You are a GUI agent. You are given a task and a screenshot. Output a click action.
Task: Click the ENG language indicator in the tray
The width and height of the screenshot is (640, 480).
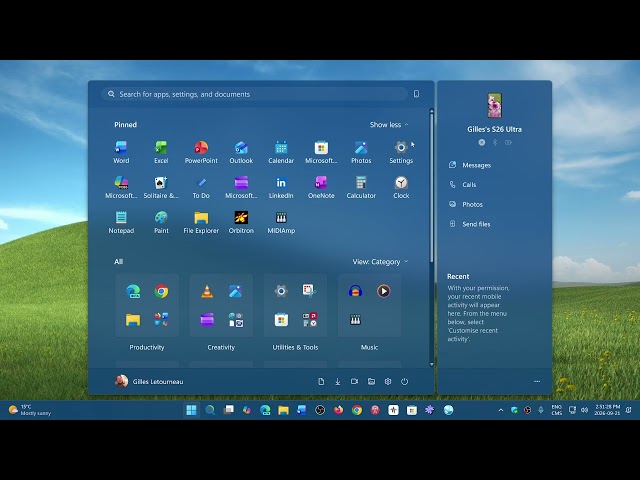(557, 410)
